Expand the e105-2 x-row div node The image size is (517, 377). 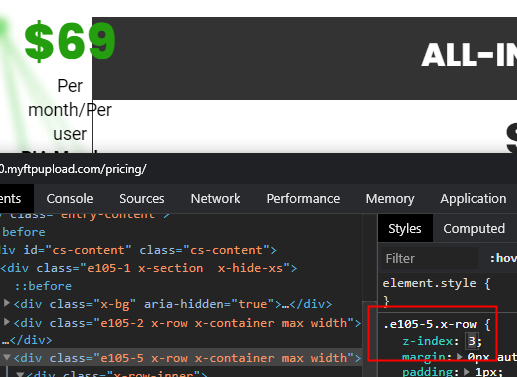coord(6,322)
